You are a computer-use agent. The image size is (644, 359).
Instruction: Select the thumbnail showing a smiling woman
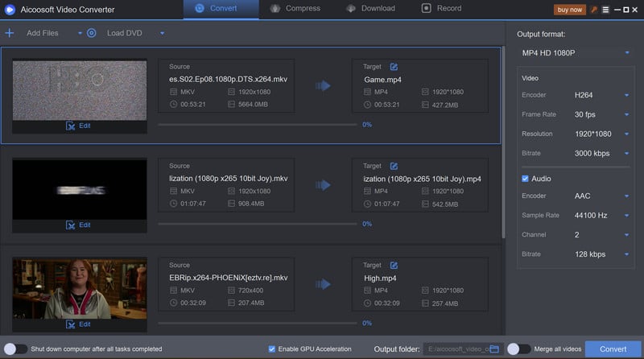click(x=79, y=289)
